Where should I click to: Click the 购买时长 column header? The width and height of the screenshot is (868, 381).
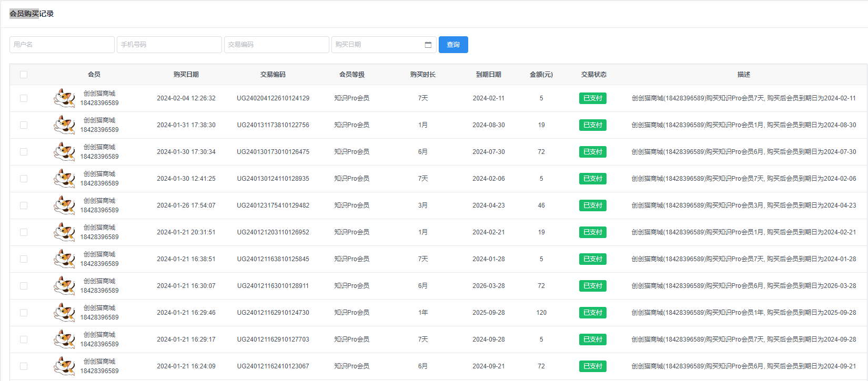point(423,75)
